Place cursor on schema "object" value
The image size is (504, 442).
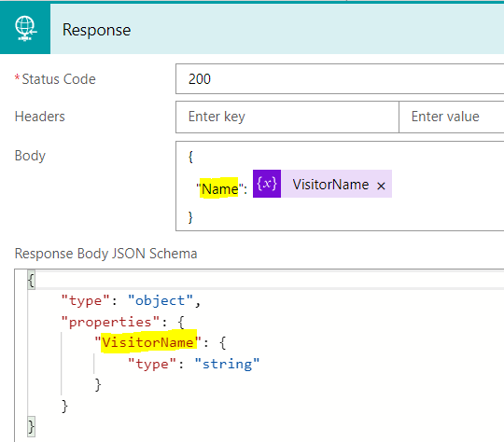[161, 300]
